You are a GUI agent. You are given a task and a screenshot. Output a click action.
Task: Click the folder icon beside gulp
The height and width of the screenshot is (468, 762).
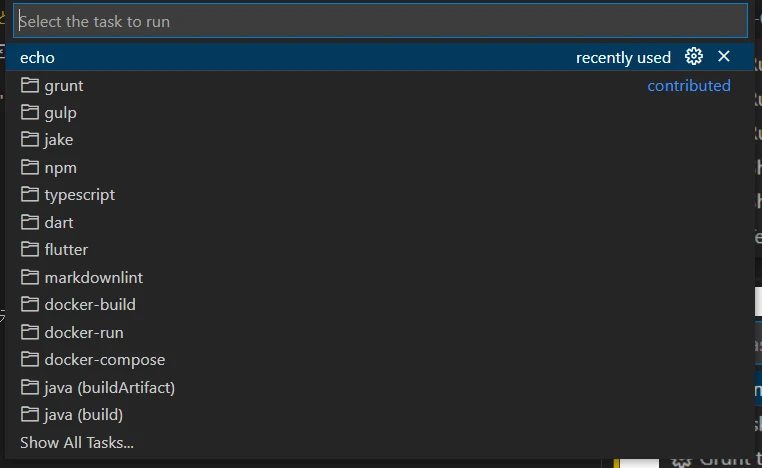30,113
